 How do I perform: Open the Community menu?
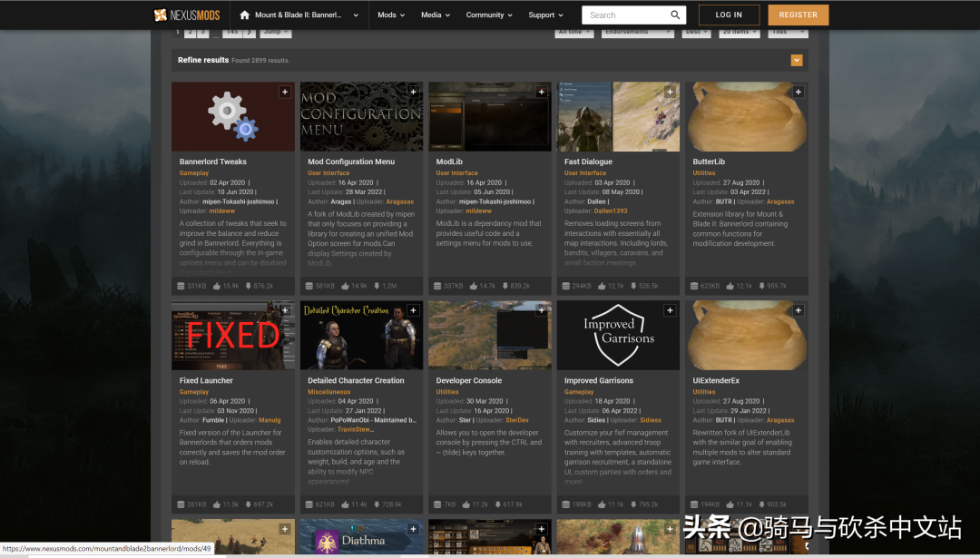tap(489, 15)
